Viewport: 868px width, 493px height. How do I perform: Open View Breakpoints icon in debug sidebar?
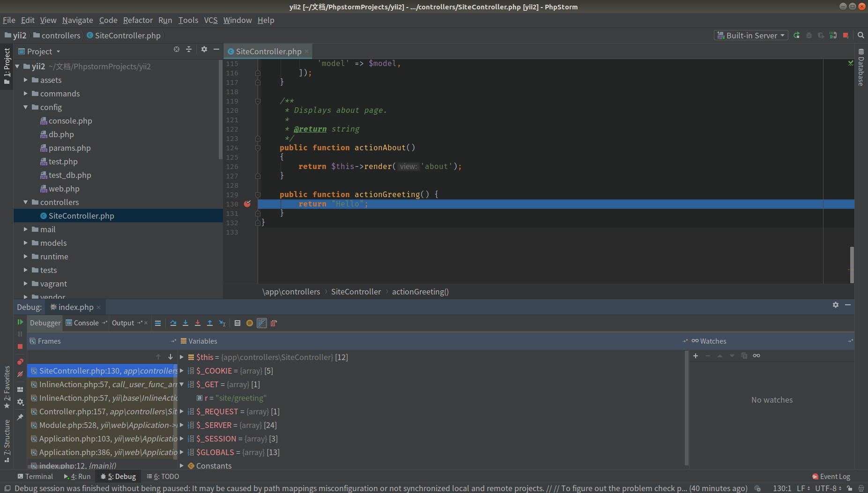coord(20,362)
